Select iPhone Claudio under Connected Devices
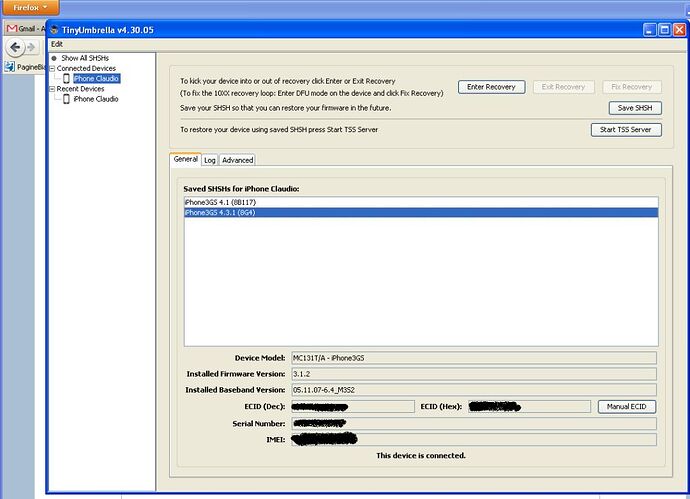 tap(96, 78)
